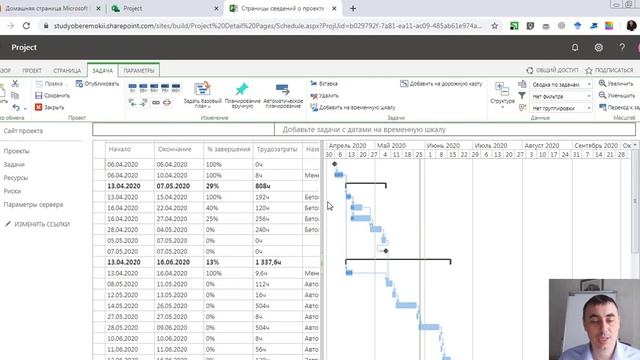Go to Задачи in the sidebar

pos(14,164)
